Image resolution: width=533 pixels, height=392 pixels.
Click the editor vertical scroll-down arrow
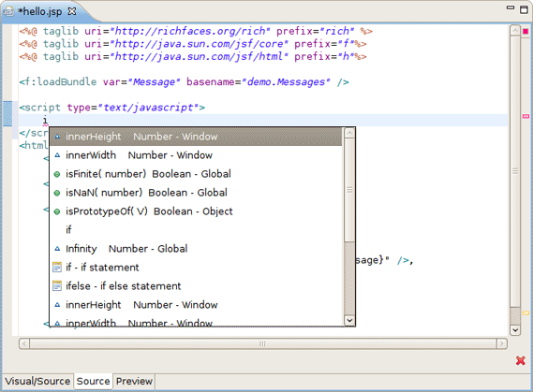[515, 329]
